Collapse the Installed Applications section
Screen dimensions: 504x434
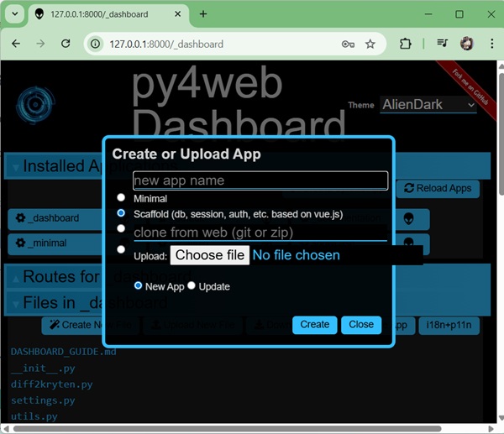pyautogui.click(x=15, y=167)
